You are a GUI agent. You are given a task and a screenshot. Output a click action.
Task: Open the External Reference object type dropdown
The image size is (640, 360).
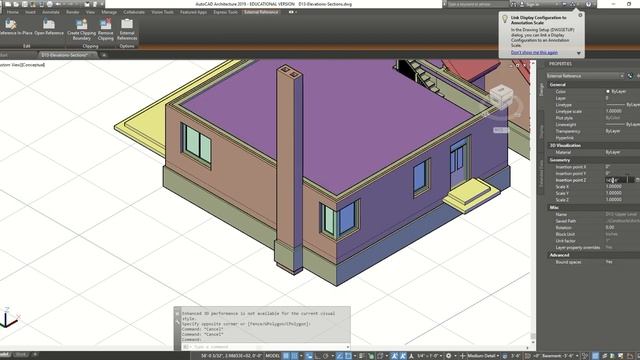click(x=585, y=76)
